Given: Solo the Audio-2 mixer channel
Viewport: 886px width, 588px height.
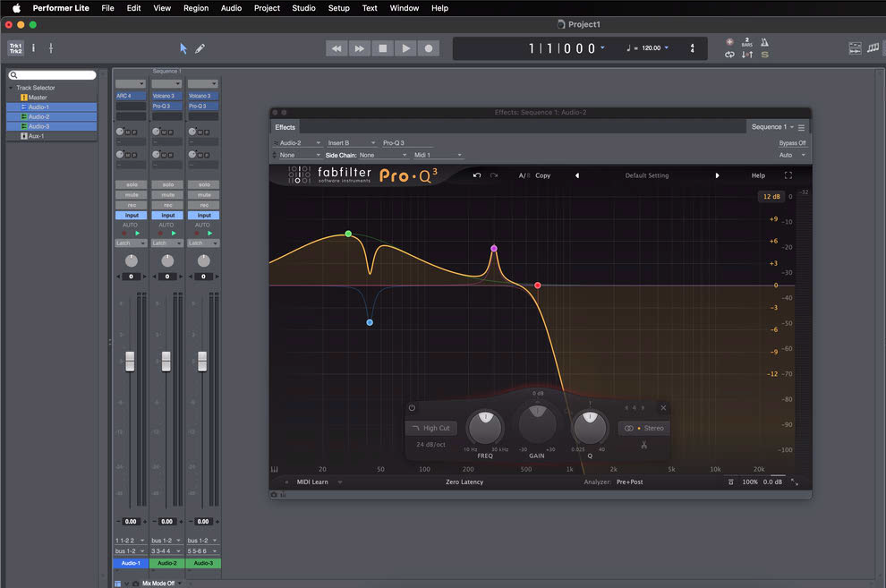Looking at the screenshot, I should (167, 184).
